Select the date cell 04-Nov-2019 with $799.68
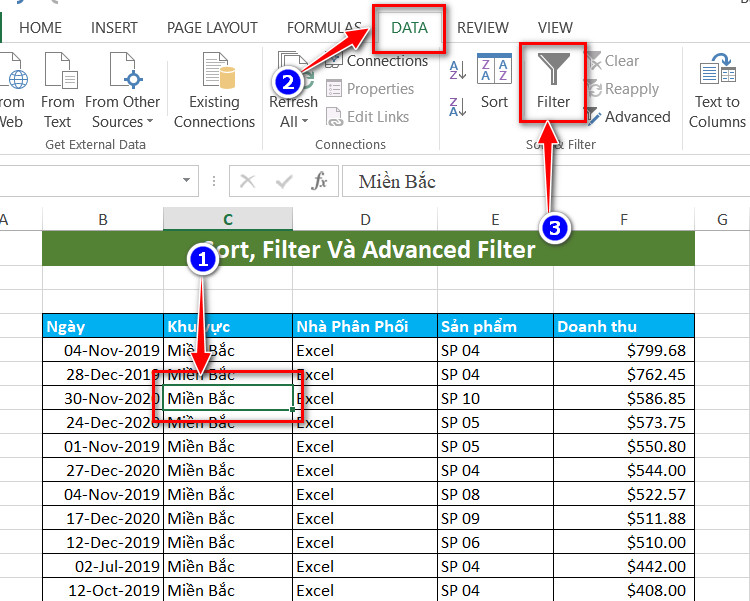Screen dimensions: 750x601 pyautogui.click(x=103, y=350)
